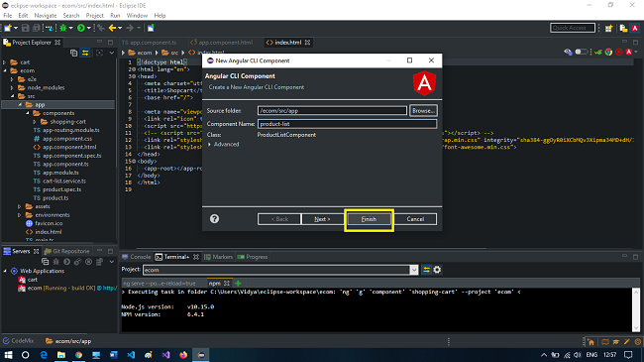This screenshot has width=644, height=362.
Task: Open the File menu
Action: point(7,16)
